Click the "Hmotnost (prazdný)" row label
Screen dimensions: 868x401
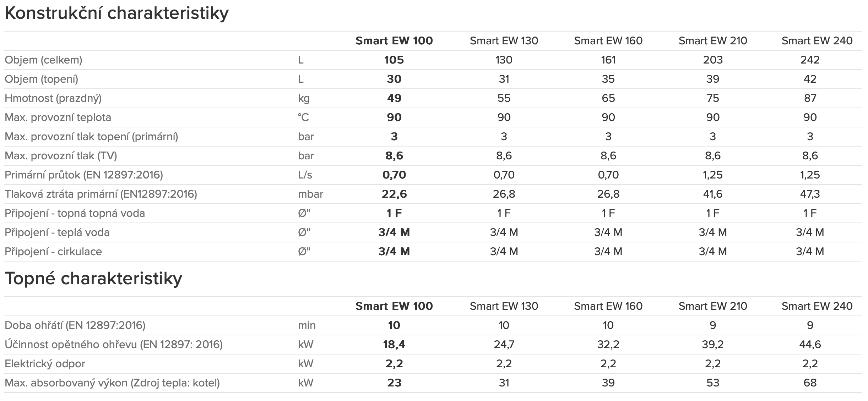point(53,98)
